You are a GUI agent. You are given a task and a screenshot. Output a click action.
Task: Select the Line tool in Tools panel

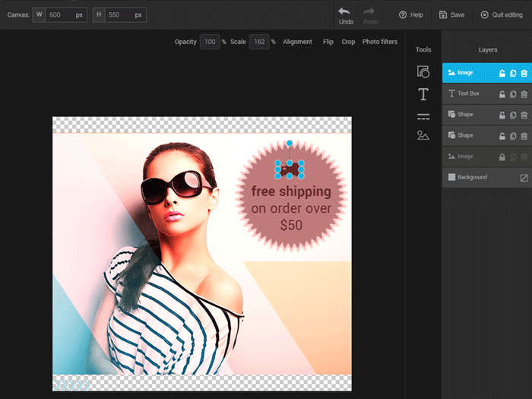[x=423, y=116]
